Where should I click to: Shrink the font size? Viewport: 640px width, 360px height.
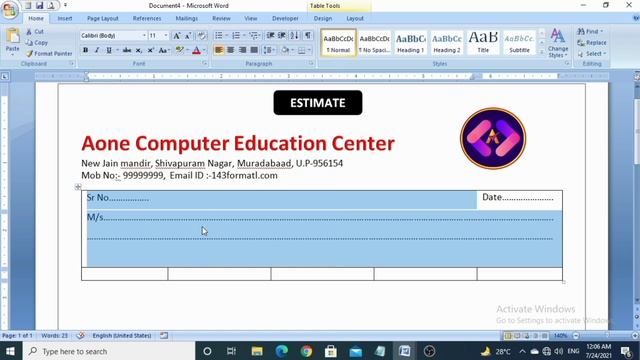(x=188, y=36)
